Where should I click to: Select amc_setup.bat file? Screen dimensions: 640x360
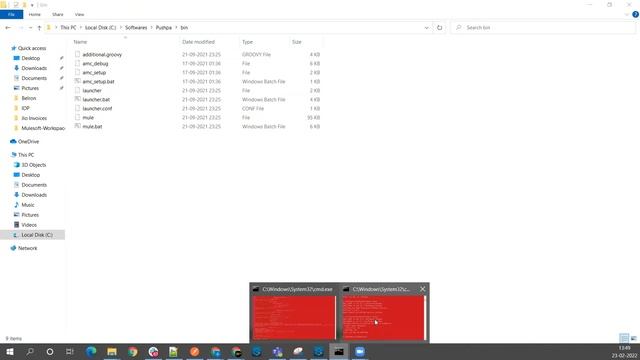pos(98,82)
